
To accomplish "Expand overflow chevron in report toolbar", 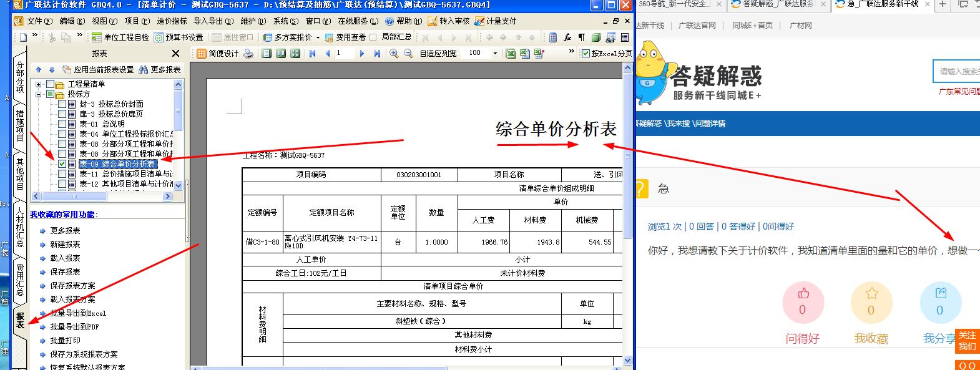I will (x=571, y=52).
